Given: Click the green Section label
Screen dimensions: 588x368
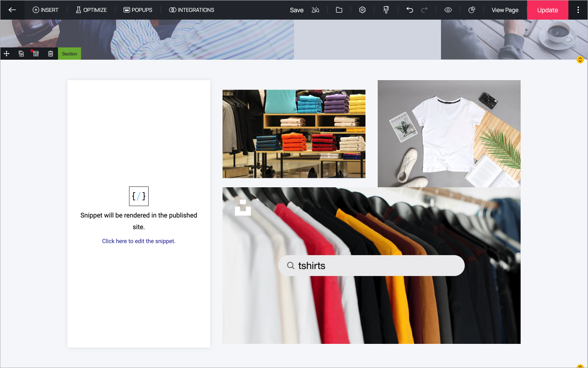Looking at the screenshot, I should click(x=69, y=54).
